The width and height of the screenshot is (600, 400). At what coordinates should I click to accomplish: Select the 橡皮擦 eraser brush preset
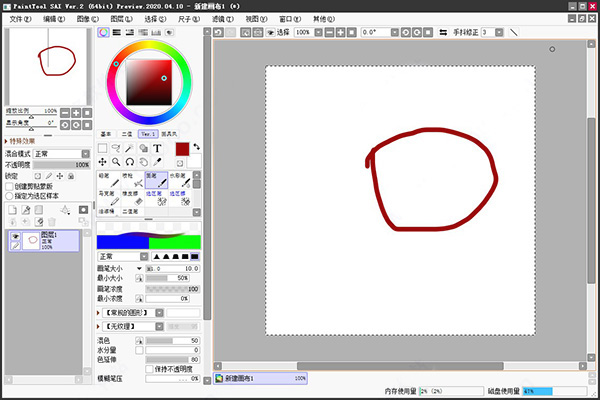coord(133,198)
